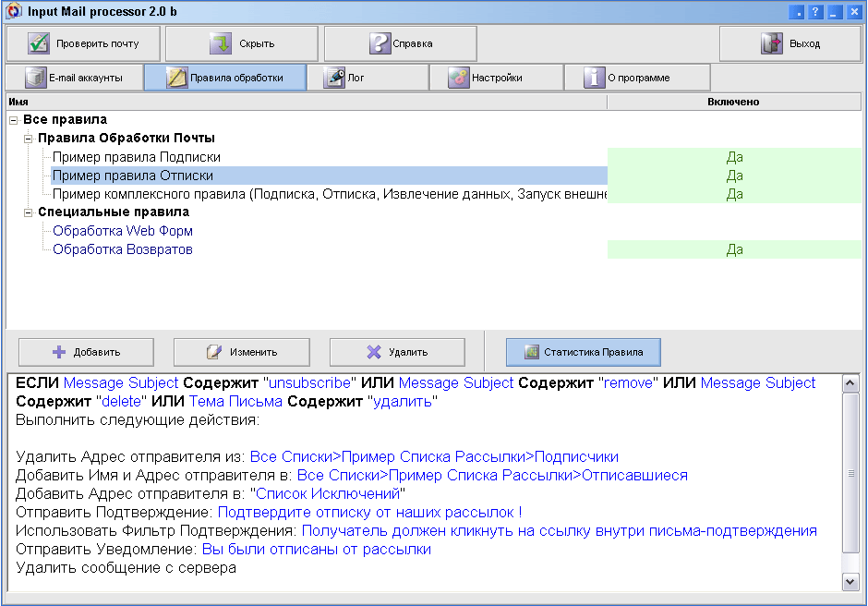Click the Скрыть green arrow icon

point(220,43)
